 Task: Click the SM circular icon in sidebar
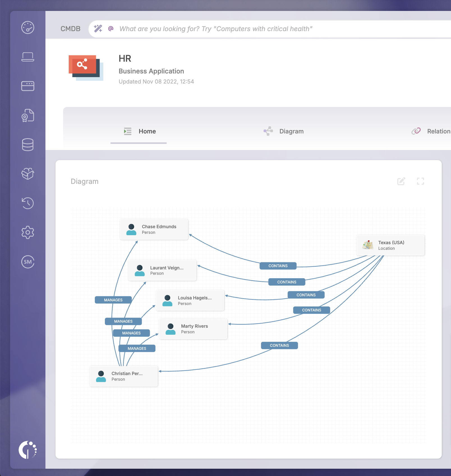point(28,262)
